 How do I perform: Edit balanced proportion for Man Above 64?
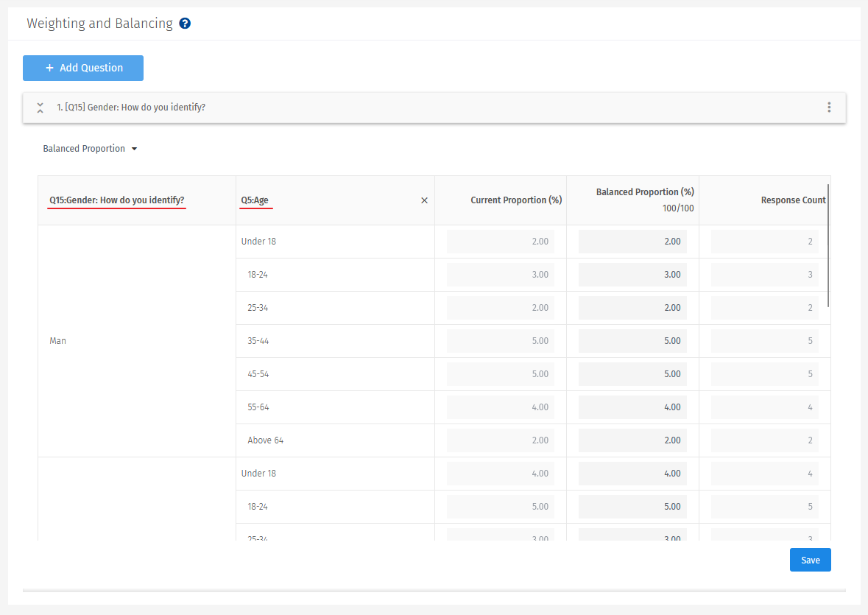pyautogui.click(x=632, y=440)
